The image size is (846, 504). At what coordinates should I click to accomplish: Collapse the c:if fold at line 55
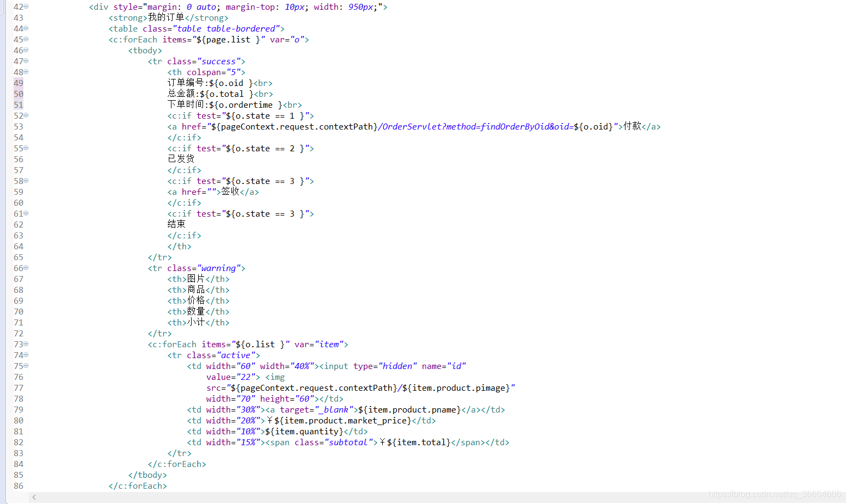26,148
